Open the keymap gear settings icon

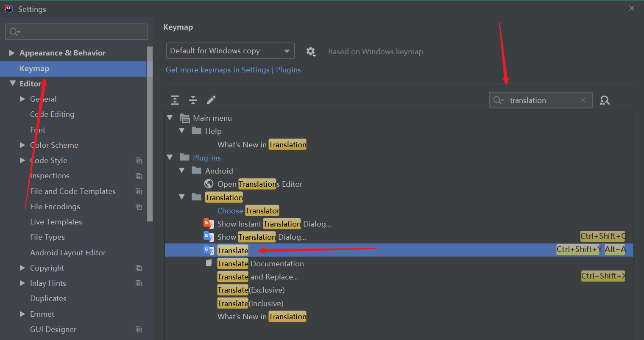(311, 52)
